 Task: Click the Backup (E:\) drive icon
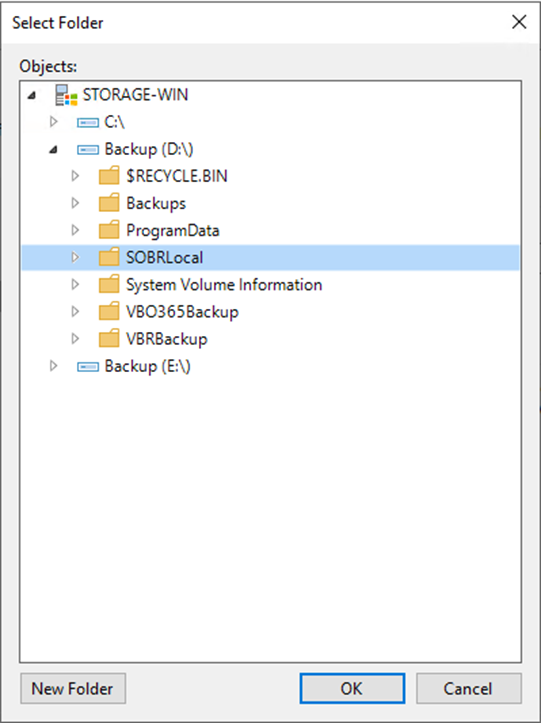point(88,367)
